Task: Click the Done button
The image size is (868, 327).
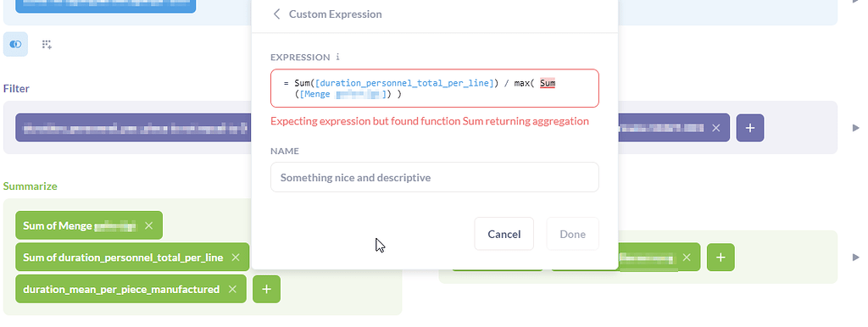Action: pyautogui.click(x=572, y=234)
